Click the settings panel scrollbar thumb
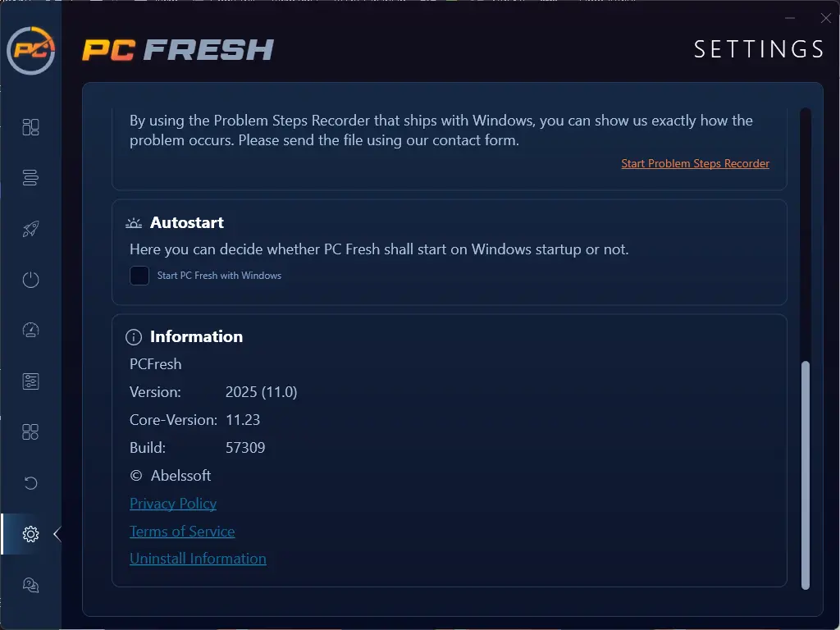840x630 pixels. click(x=805, y=474)
